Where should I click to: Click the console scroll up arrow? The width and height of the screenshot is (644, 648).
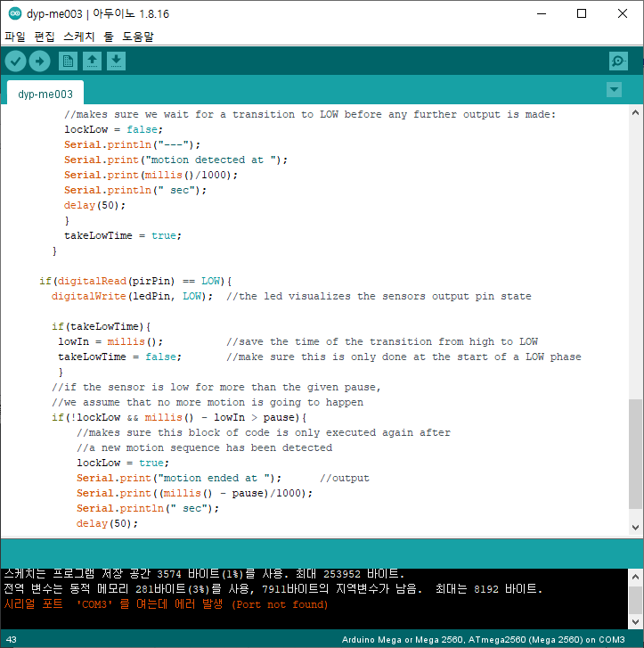[x=635, y=577]
